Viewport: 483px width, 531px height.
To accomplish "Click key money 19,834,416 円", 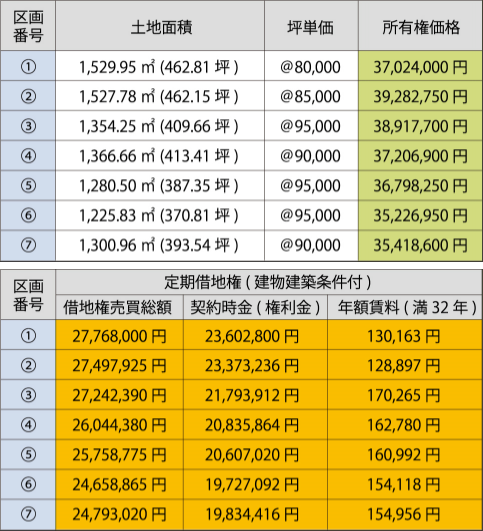I will point(255,514).
